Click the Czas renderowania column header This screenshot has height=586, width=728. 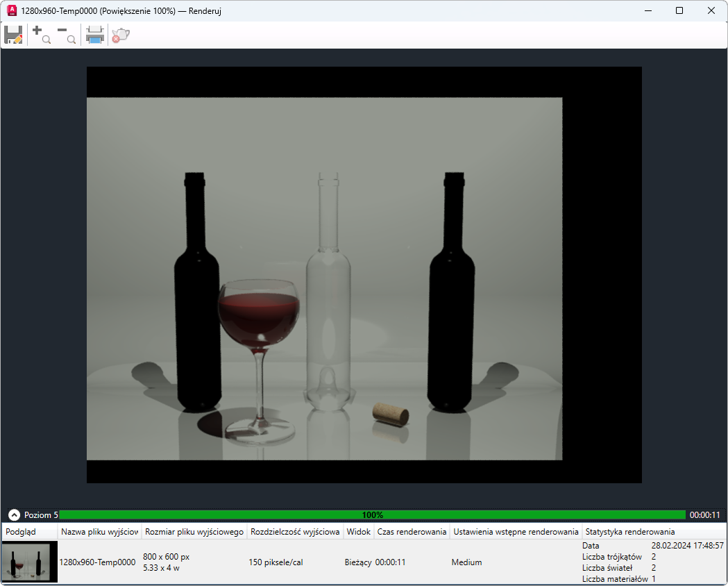pos(412,532)
